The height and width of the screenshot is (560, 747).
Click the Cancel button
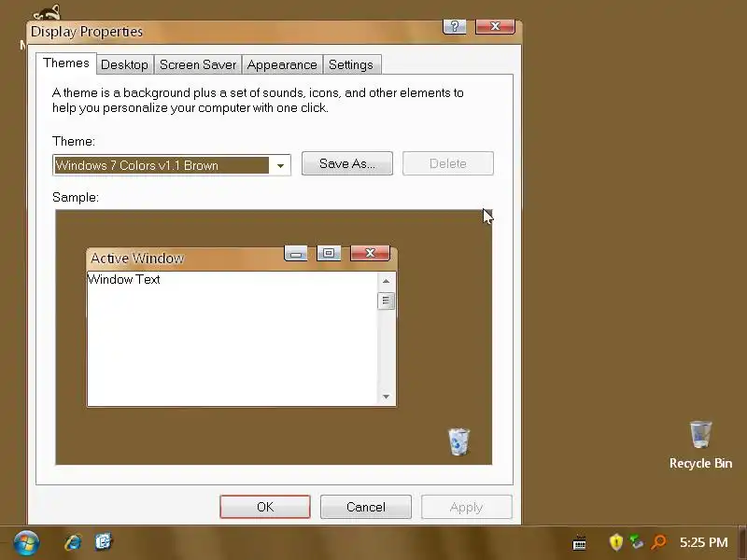pos(366,507)
